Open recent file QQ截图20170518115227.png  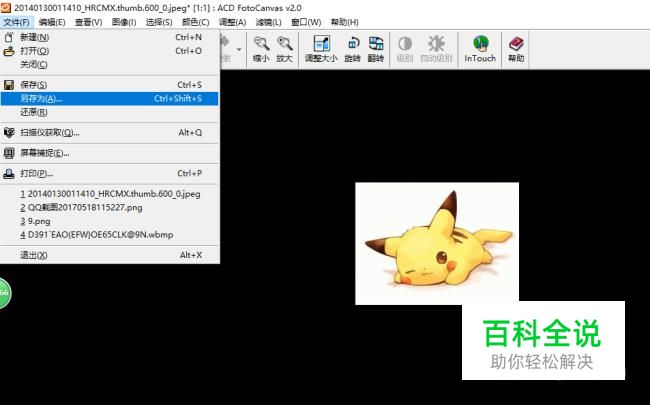tap(109, 208)
